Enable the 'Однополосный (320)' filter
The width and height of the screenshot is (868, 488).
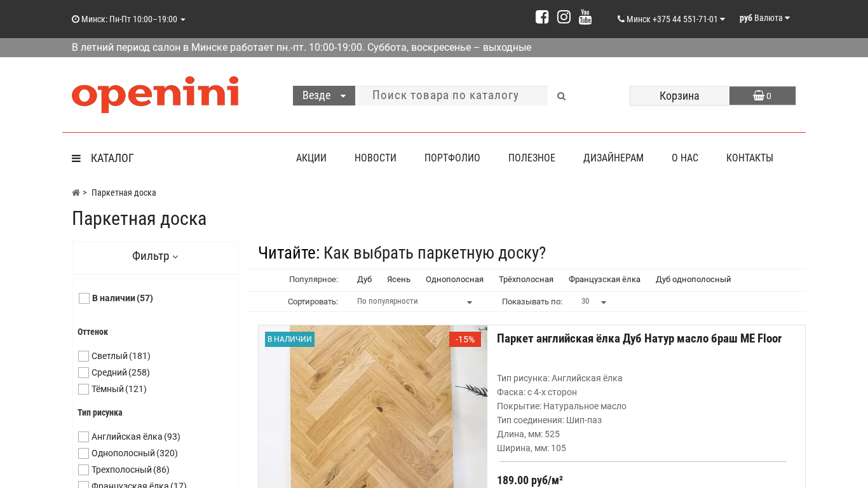pyautogui.click(x=83, y=453)
